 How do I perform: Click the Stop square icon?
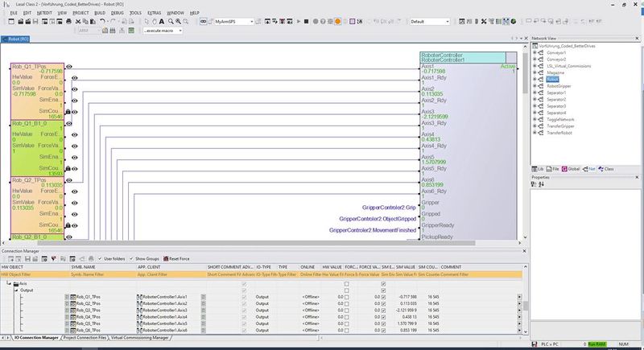click(306, 22)
